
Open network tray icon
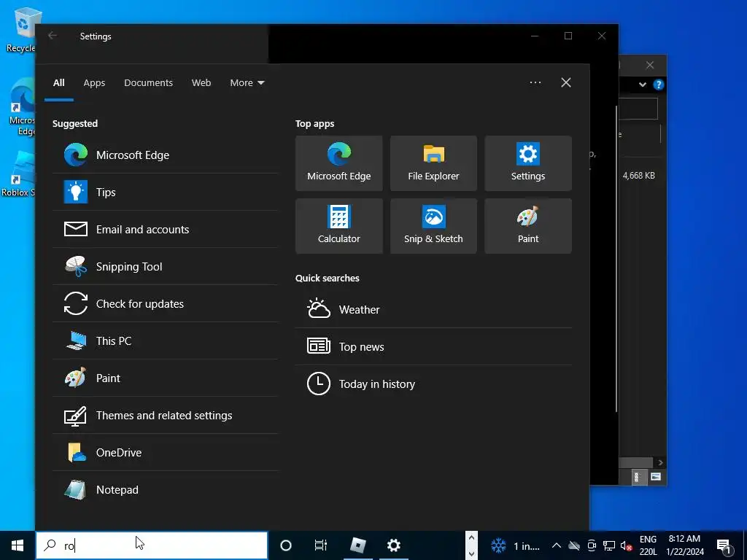click(609, 545)
